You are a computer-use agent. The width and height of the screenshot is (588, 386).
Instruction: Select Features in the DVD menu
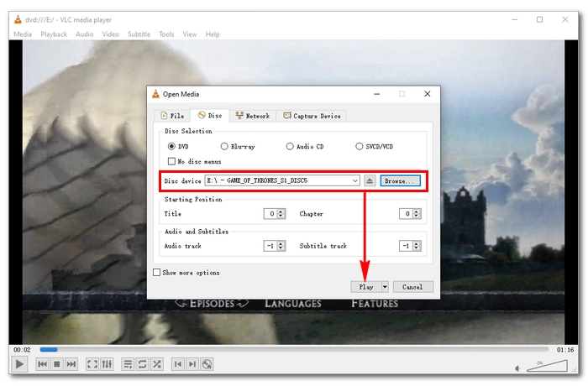tap(375, 304)
